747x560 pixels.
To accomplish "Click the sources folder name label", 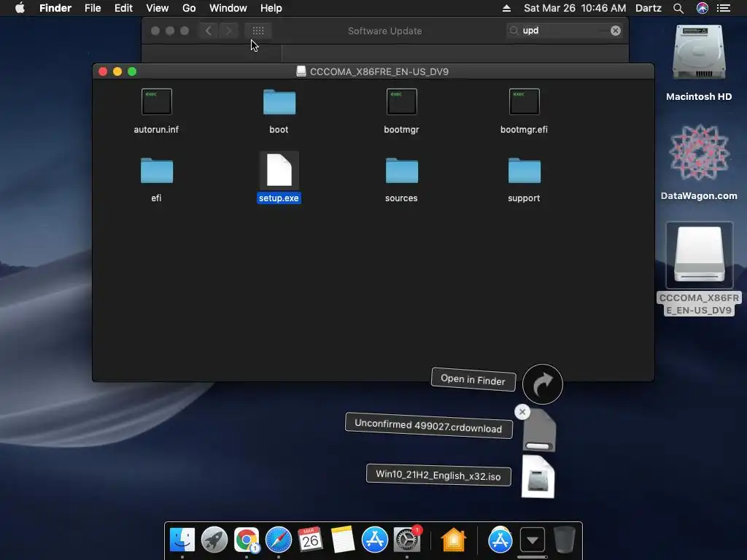I will (x=402, y=198).
